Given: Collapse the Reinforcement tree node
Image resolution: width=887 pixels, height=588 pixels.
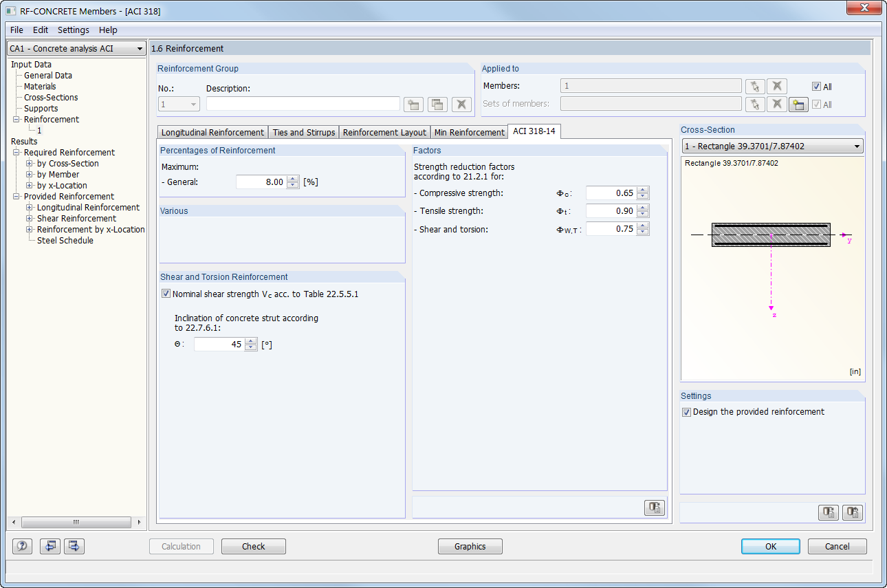Looking at the screenshot, I should 17,120.
